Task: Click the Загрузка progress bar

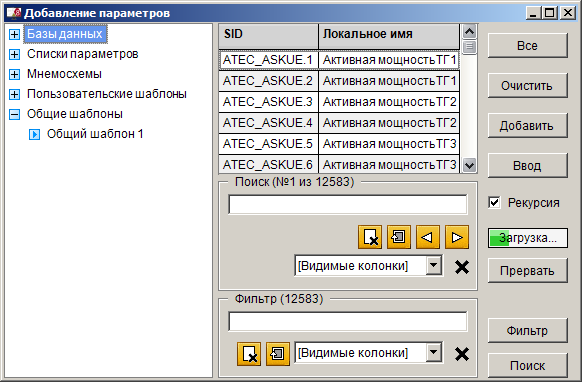Action: tap(527, 238)
